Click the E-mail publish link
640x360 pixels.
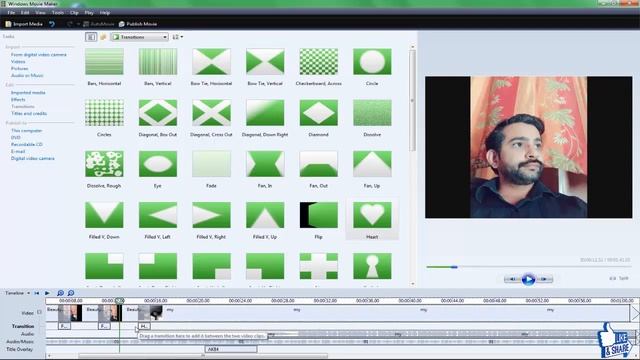pos(18,151)
